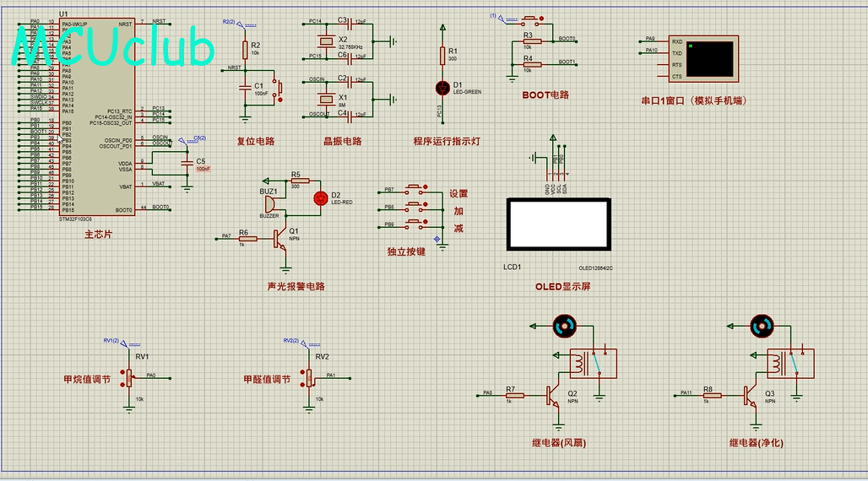This screenshot has height=481, width=868.
Task: Select resistor R7 on PA8 line
Action: point(514,395)
